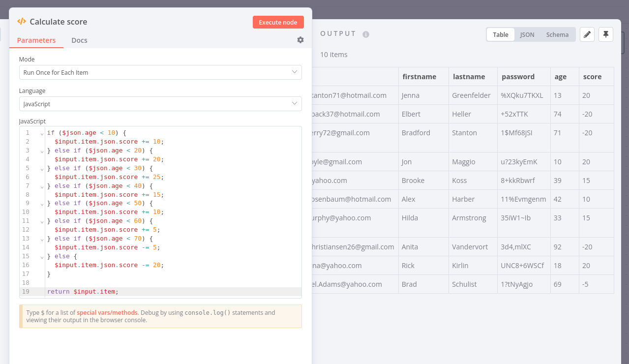
Task: Click the edit output pencil icon
Action: click(587, 34)
